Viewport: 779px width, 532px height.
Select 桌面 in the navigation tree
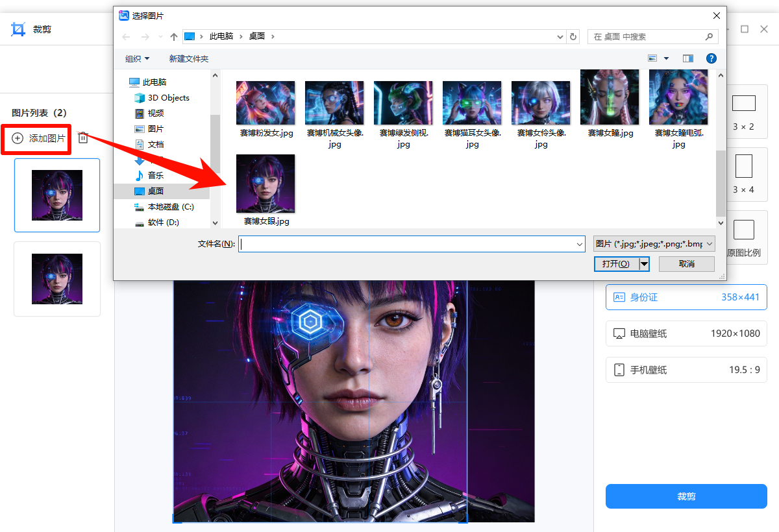(155, 191)
